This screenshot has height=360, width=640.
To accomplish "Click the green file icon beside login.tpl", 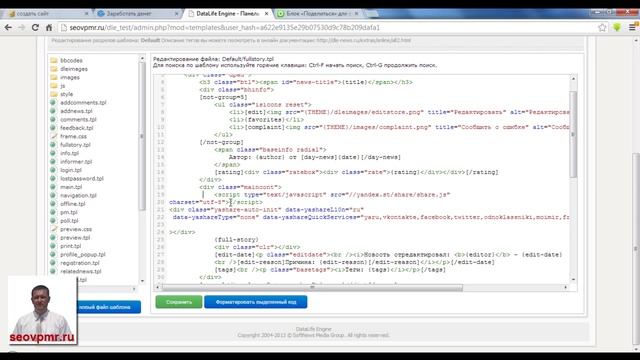I will click(53, 170).
